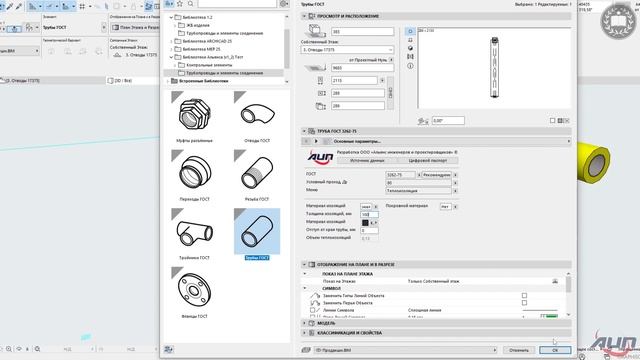Click the Отменить button

pos(519,350)
